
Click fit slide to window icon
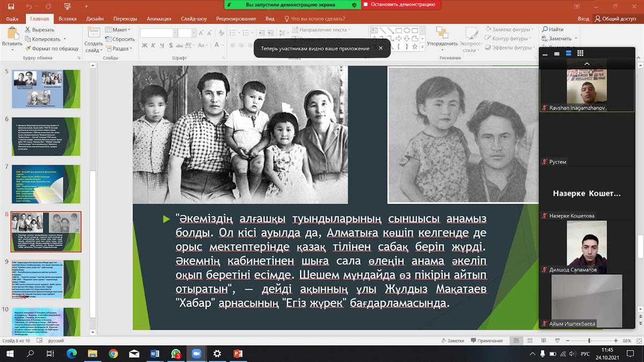(x=638, y=341)
